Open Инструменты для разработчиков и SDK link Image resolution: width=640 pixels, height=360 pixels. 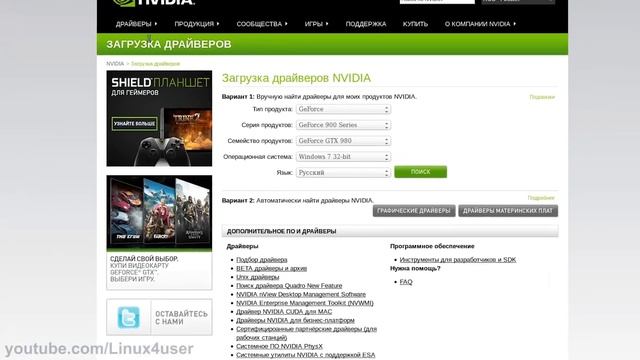(x=458, y=260)
